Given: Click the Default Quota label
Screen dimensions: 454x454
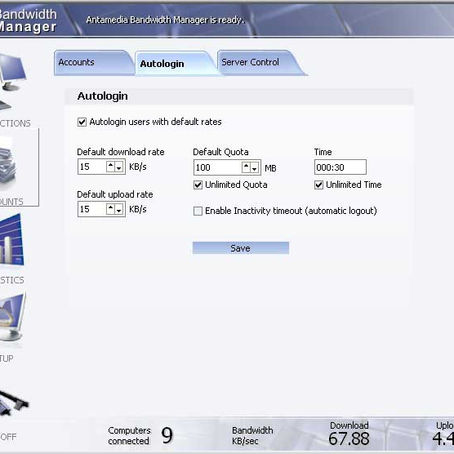Looking at the screenshot, I should tap(221, 152).
